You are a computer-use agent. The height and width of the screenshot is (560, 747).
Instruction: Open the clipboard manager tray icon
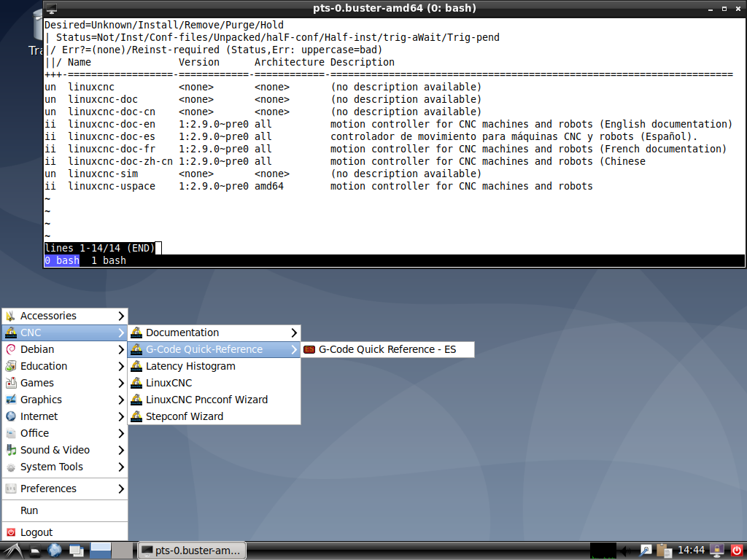coord(664,551)
